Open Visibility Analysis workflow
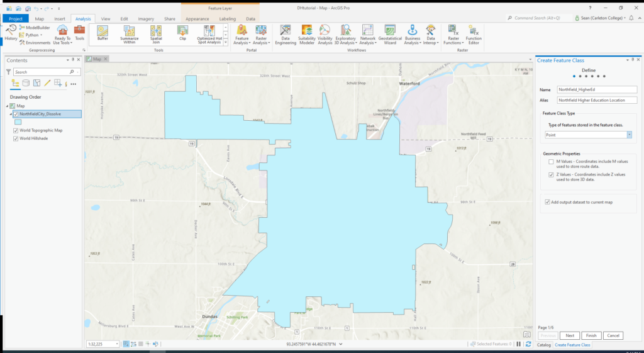This screenshot has width=644, height=353. coord(325,35)
